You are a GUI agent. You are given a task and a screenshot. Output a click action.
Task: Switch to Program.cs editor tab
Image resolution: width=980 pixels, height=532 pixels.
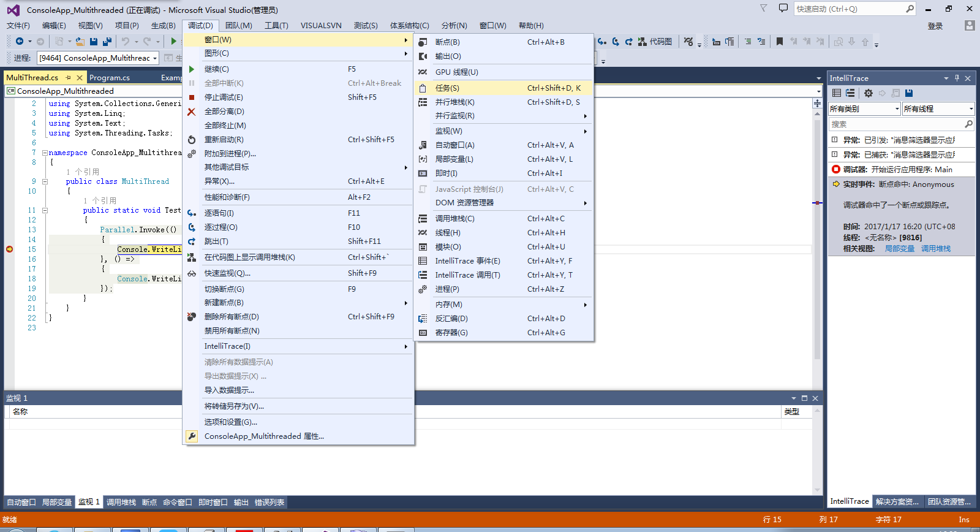pyautogui.click(x=110, y=78)
